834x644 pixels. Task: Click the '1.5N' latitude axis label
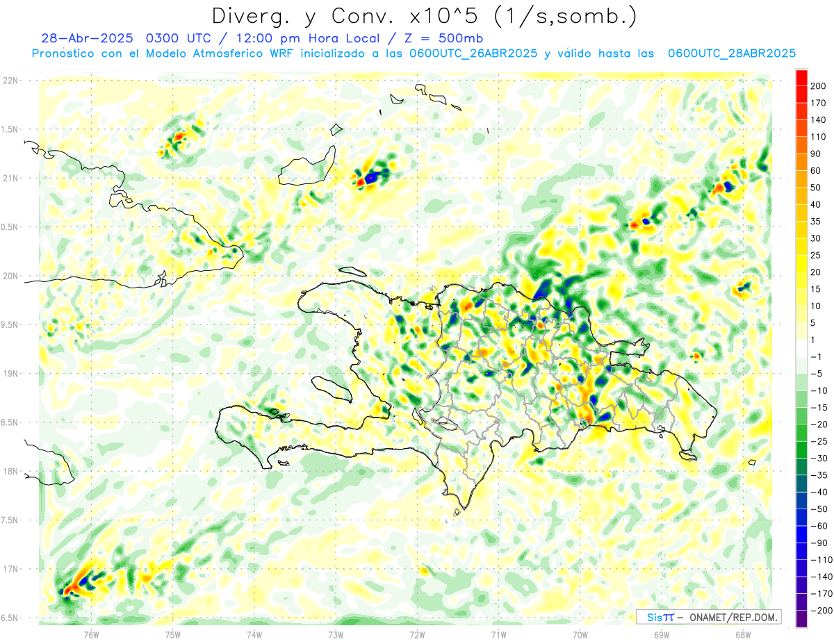[10, 129]
